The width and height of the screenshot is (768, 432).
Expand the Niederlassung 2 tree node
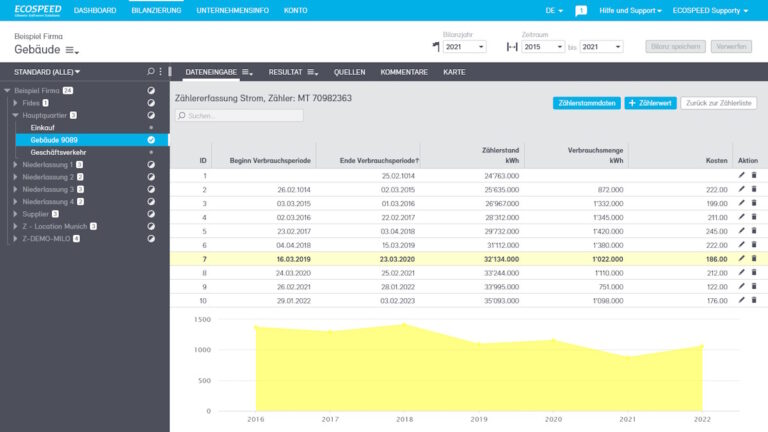pos(15,177)
